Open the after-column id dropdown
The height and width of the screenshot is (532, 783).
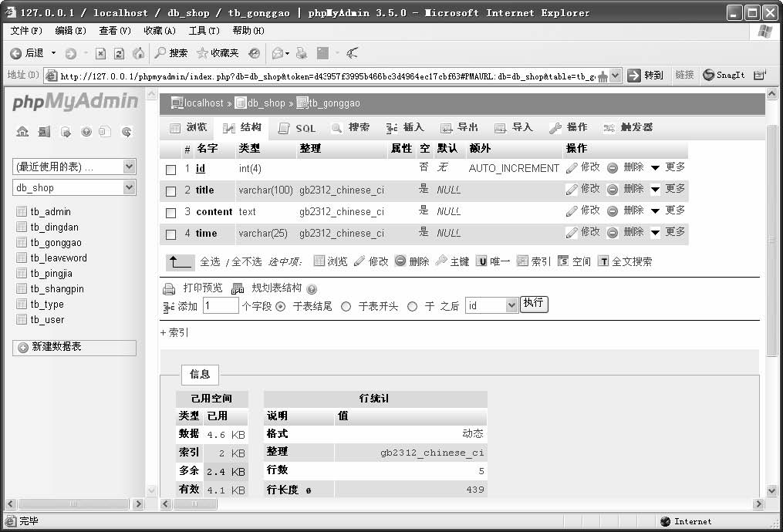pos(491,305)
